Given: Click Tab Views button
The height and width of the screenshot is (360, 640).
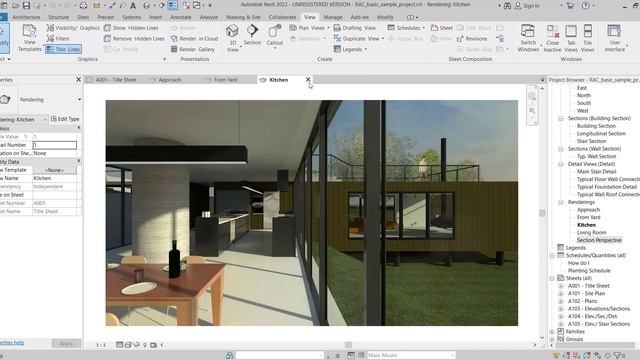Looking at the screenshot, I should point(571,38).
